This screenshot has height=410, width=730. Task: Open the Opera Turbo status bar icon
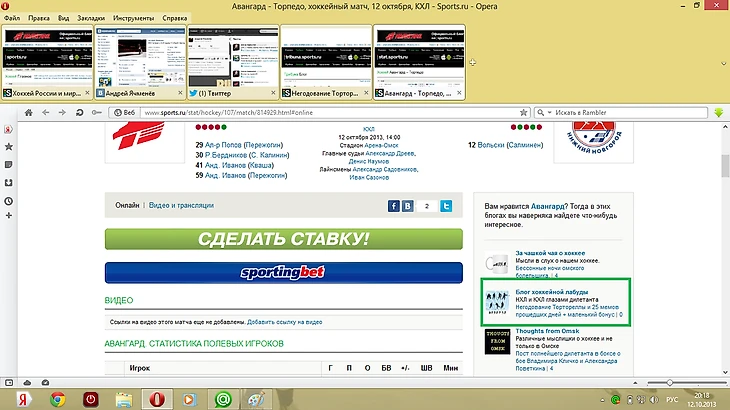45,383
